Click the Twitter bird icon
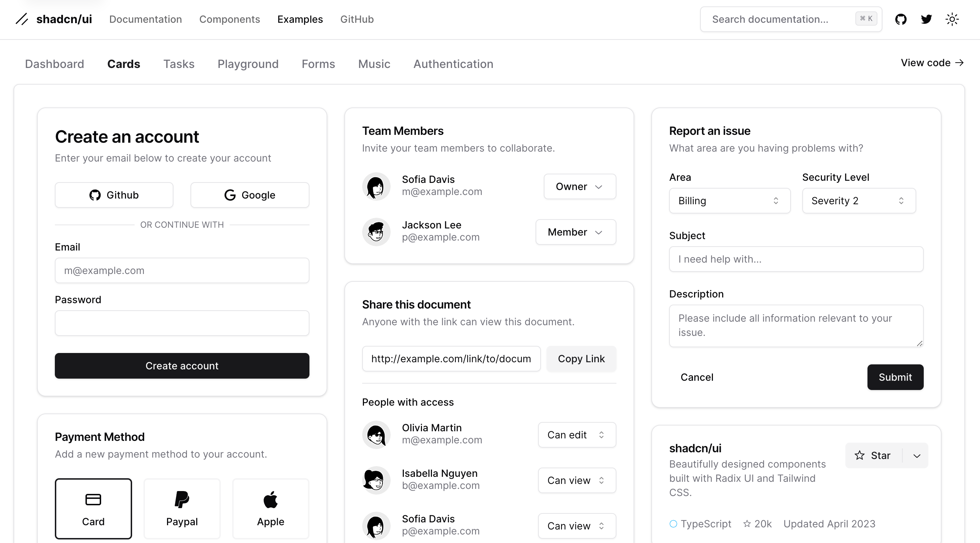Screen dimensions: 980x543 [926, 19]
